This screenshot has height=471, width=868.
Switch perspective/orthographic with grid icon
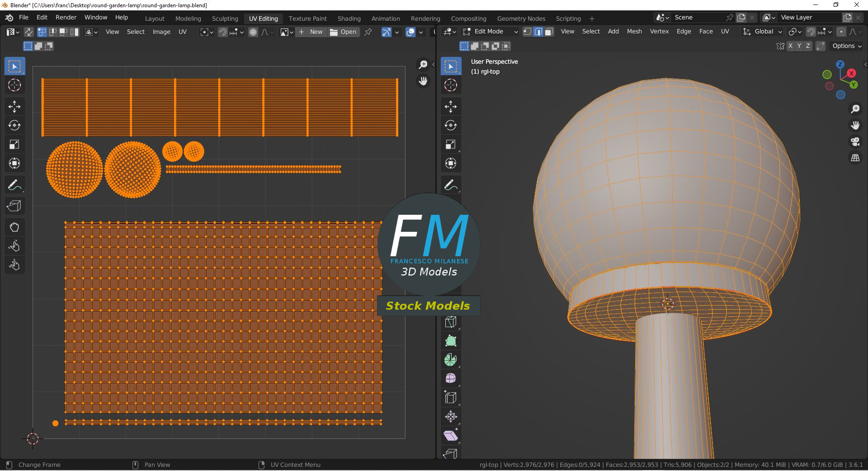[855, 158]
